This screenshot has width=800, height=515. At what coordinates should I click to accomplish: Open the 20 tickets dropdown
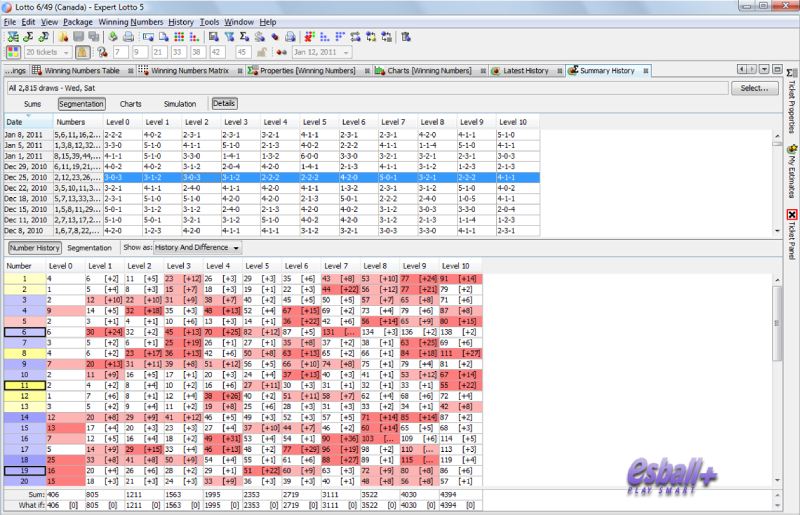(47, 52)
